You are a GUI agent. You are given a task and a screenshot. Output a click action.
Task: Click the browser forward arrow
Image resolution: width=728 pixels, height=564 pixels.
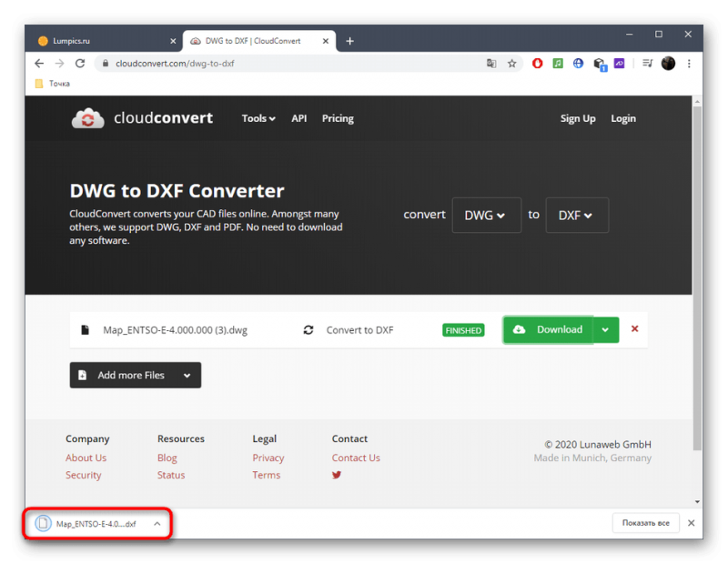click(x=59, y=63)
